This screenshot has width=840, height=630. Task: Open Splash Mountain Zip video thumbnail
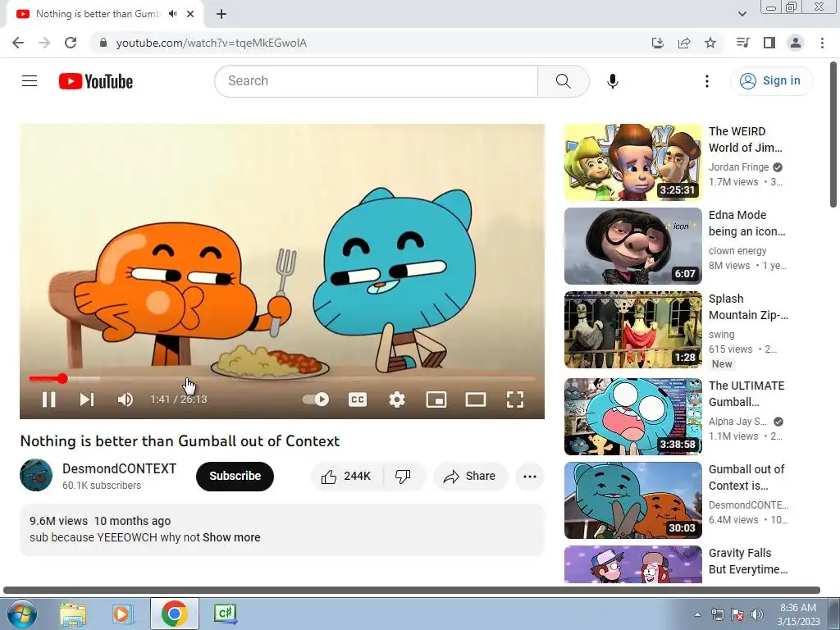point(632,330)
